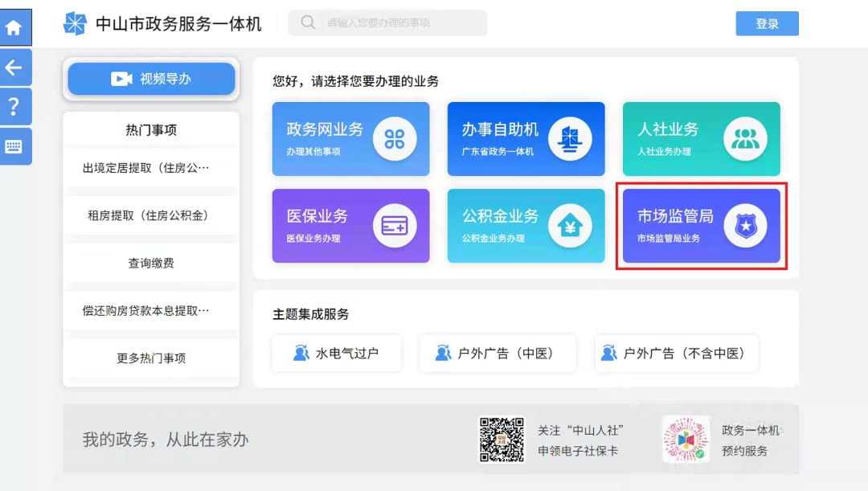Select the 水电气过户 service
This screenshot has width=868, height=491.
pyautogui.click(x=336, y=353)
